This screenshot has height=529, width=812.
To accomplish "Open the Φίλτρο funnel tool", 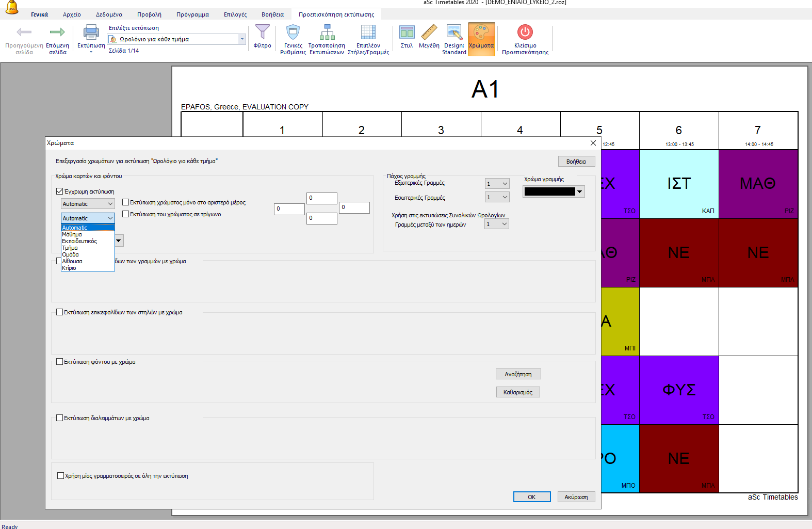I will [262, 33].
